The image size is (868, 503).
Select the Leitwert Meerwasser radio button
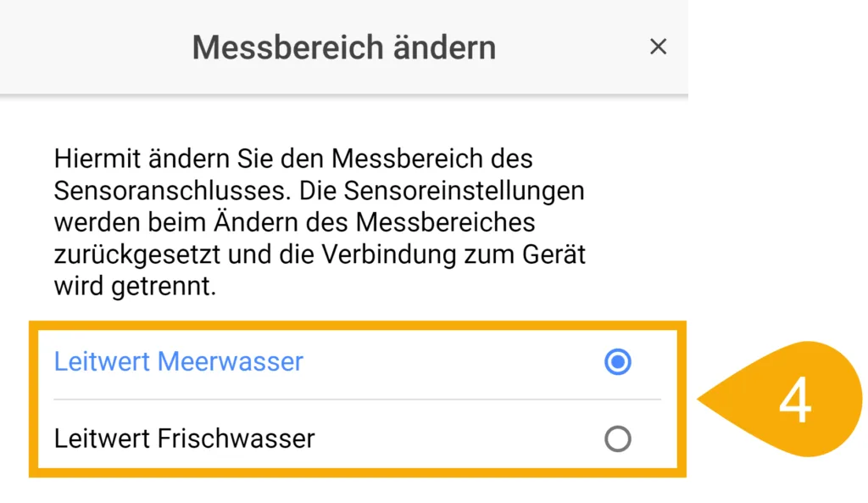click(618, 362)
